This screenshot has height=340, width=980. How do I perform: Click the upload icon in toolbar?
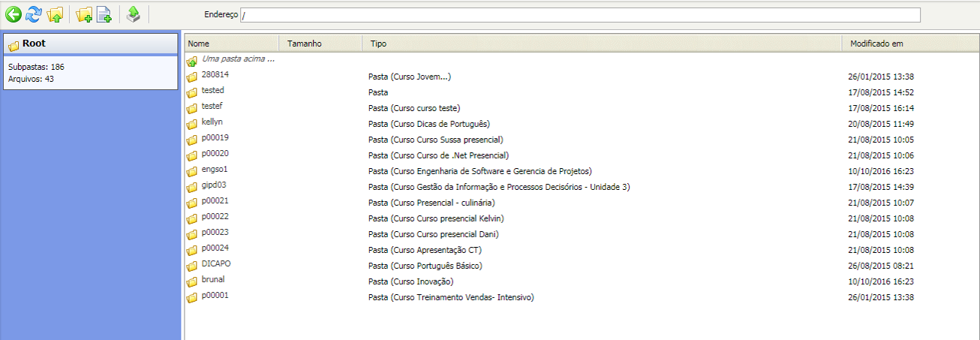tap(133, 14)
